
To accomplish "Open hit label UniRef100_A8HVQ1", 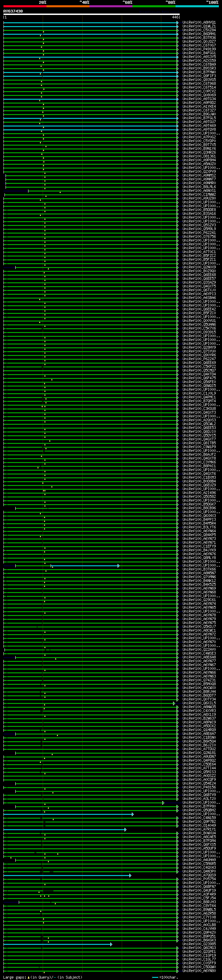I will [x=199, y=23].
